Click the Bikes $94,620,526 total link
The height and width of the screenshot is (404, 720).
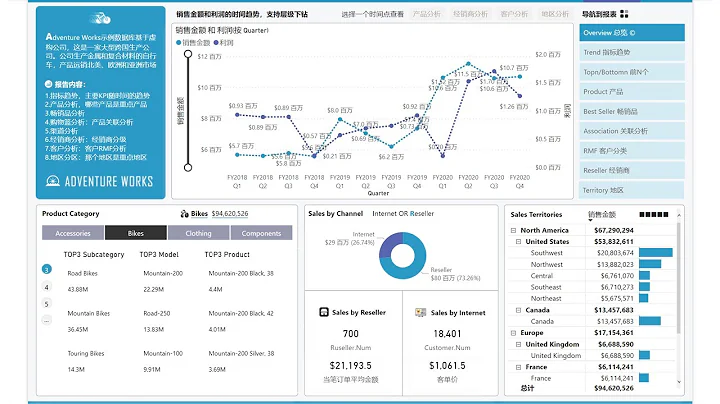point(230,213)
